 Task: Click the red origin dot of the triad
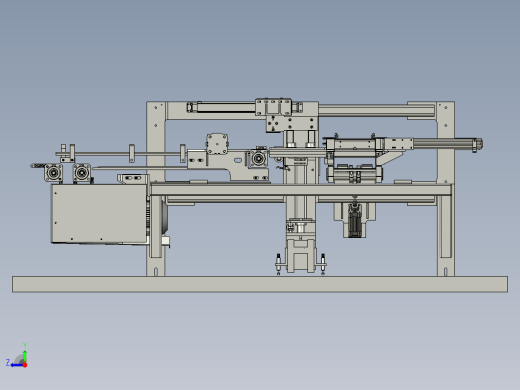point(25,365)
